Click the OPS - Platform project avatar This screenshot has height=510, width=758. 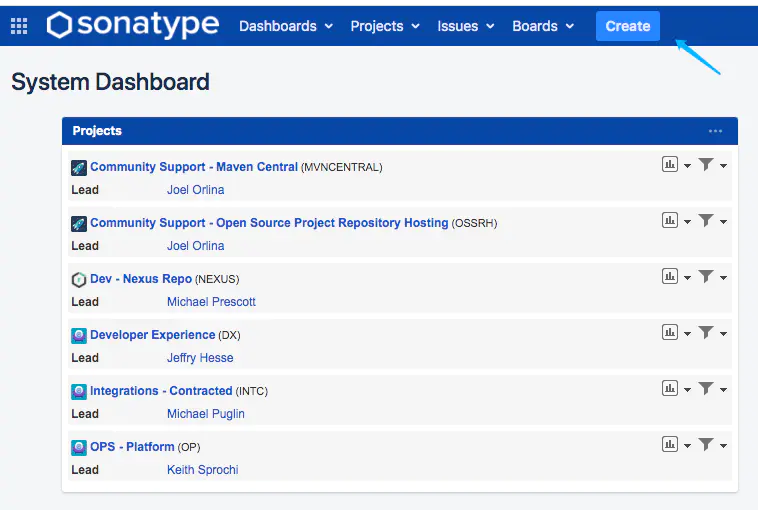[x=79, y=448]
